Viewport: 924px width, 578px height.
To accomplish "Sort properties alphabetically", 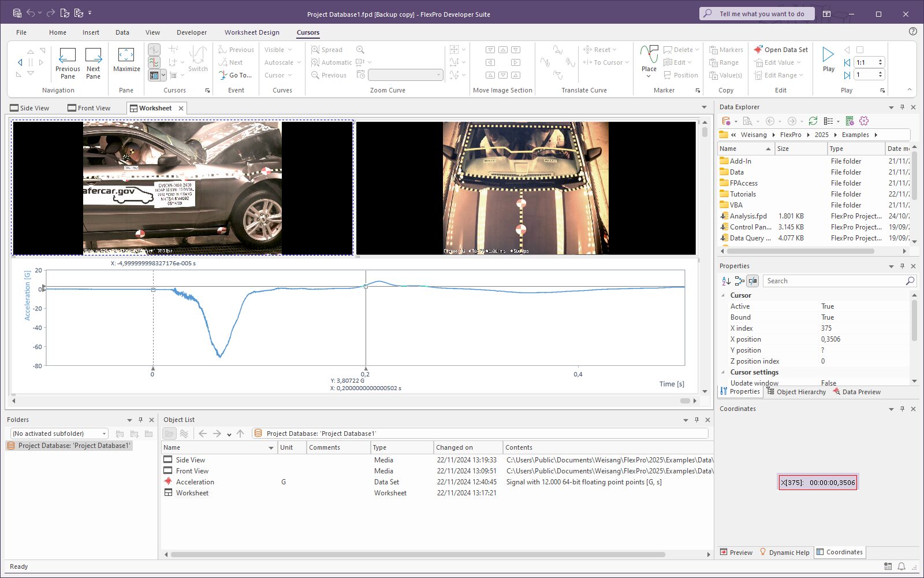I will 726,281.
